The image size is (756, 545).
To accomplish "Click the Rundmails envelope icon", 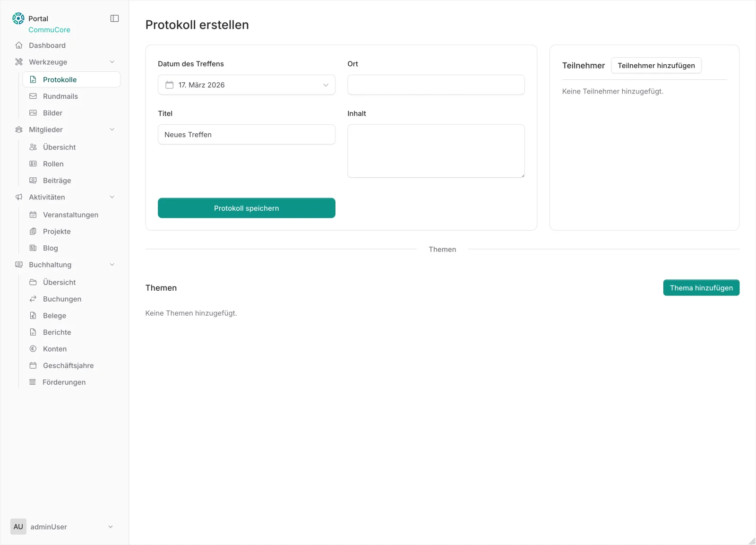I will (x=33, y=96).
